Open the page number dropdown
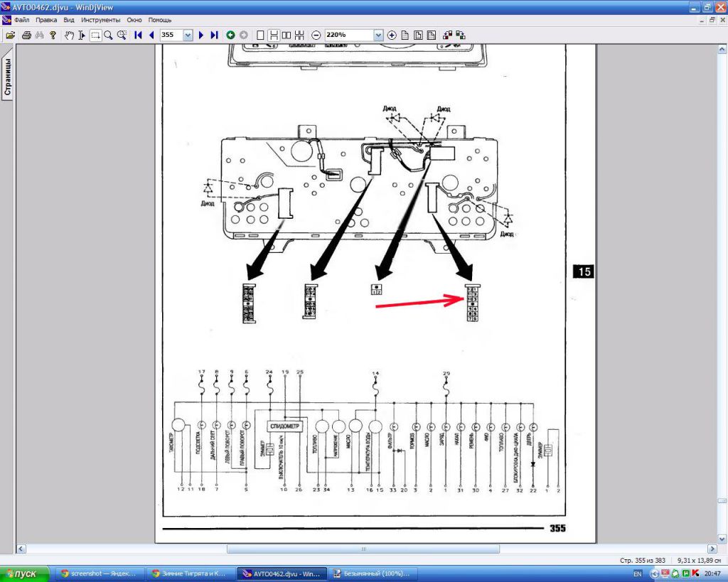 [x=188, y=35]
